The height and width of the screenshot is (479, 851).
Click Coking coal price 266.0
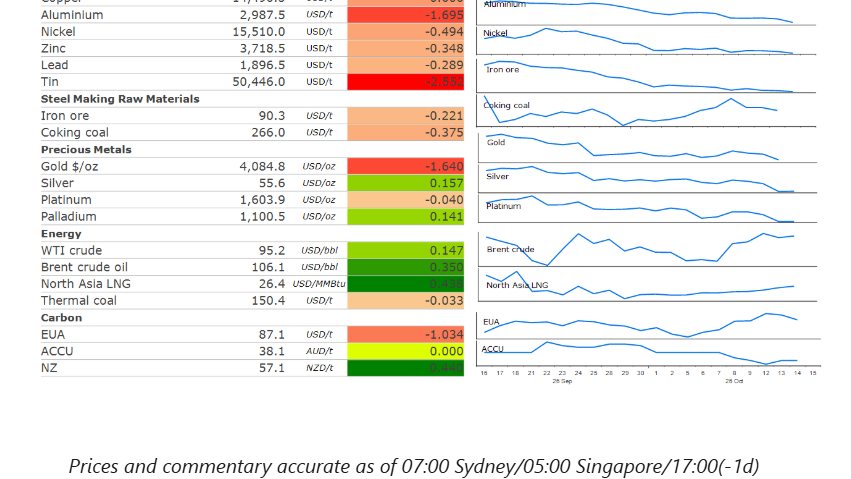[x=268, y=132]
